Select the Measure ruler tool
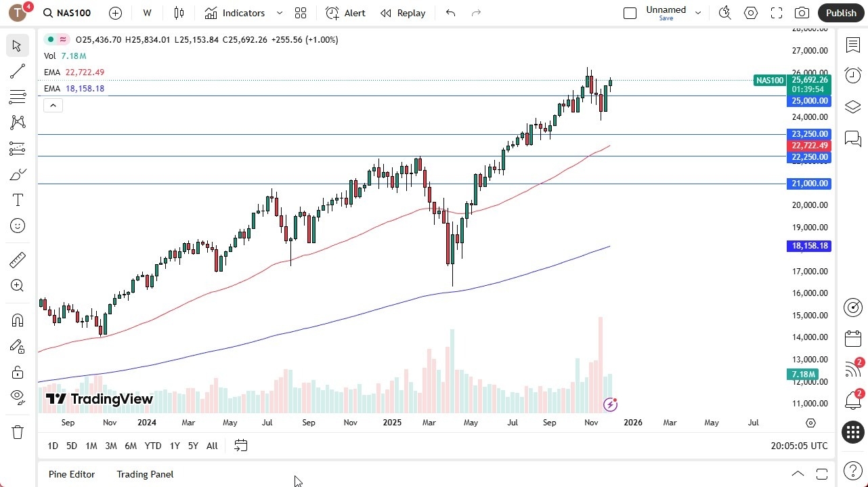The width and height of the screenshot is (868, 487). coord(18,259)
